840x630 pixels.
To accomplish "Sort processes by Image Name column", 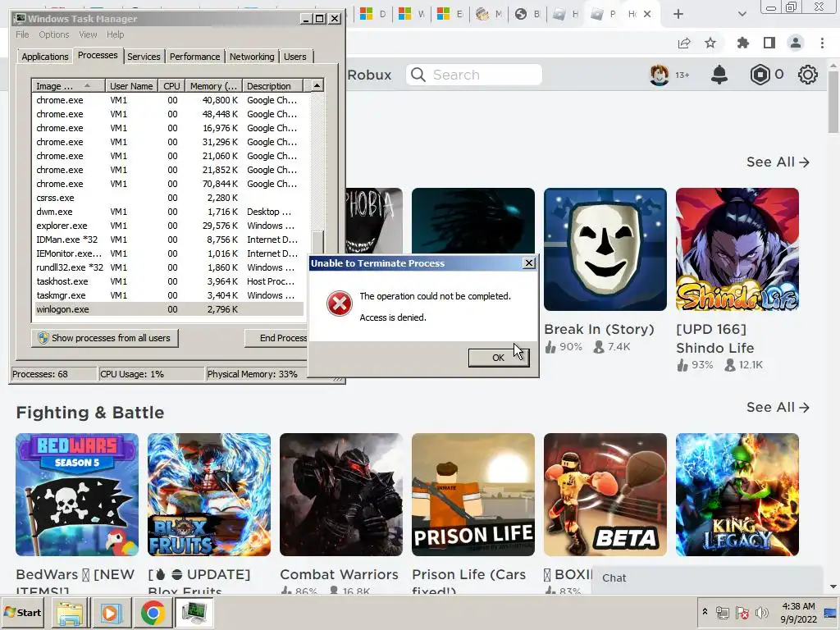I will point(68,85).
